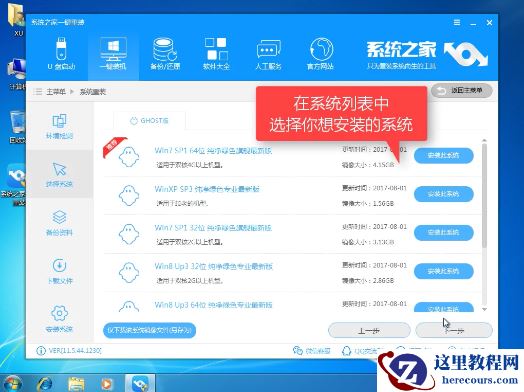This screenshot has height=392, width=524.
Task: Open the Win7 SP1 64位 system title link
Action: tap(213, 151)
